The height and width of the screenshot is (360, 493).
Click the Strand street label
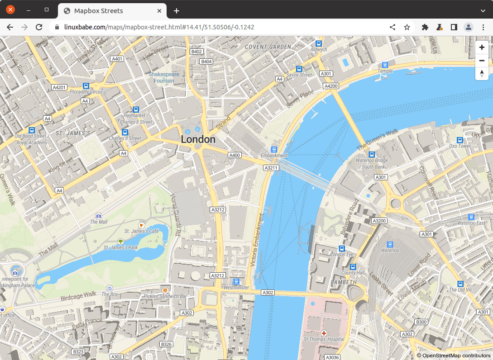(224, 123)
